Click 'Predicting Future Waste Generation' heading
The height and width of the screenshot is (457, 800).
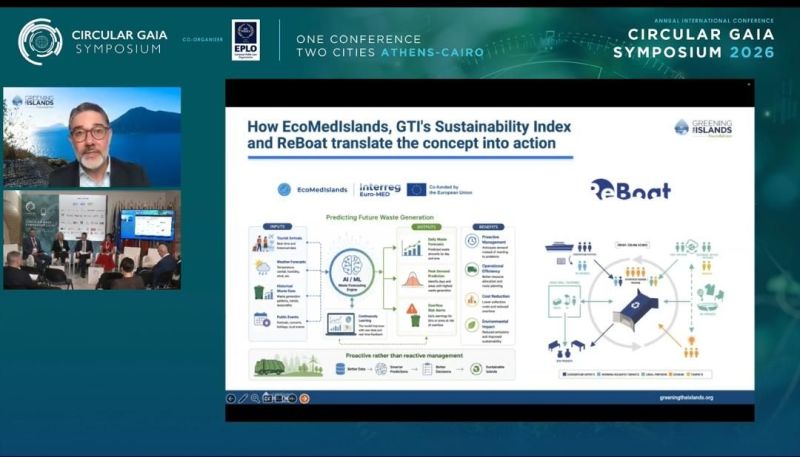coord(380,217)
